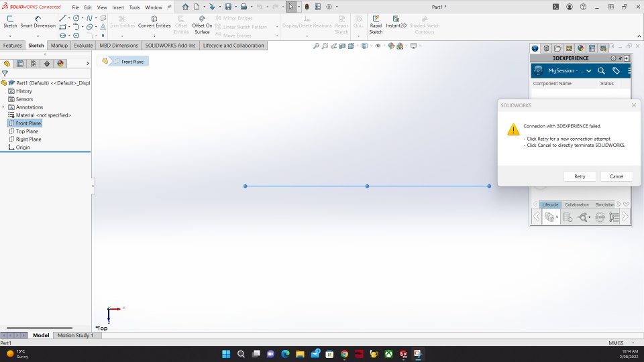Activate Rapid Sketch

(x=376, y=25)
